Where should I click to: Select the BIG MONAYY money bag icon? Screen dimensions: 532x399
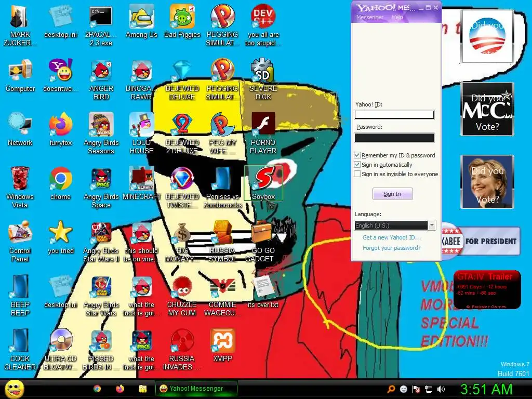[x=182, y=241]
